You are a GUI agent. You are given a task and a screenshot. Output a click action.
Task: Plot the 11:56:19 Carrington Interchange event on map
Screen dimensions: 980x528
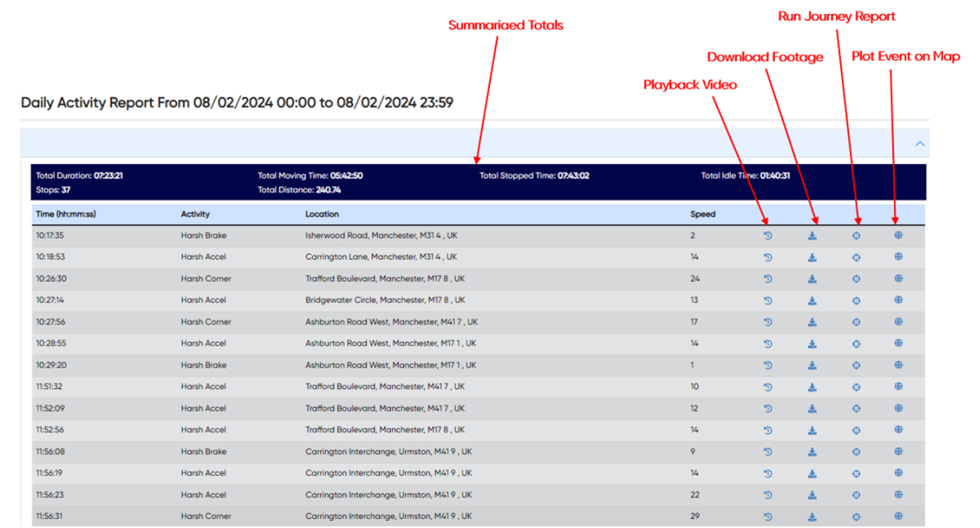898,472
